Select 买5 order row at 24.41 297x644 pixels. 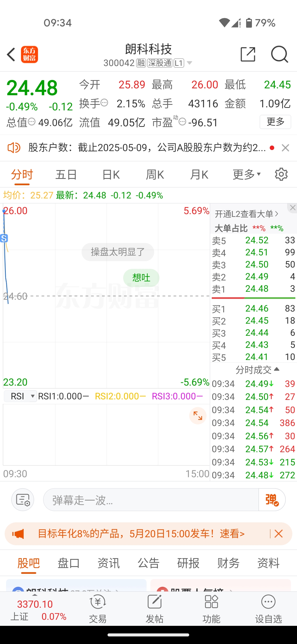(254, 357)
